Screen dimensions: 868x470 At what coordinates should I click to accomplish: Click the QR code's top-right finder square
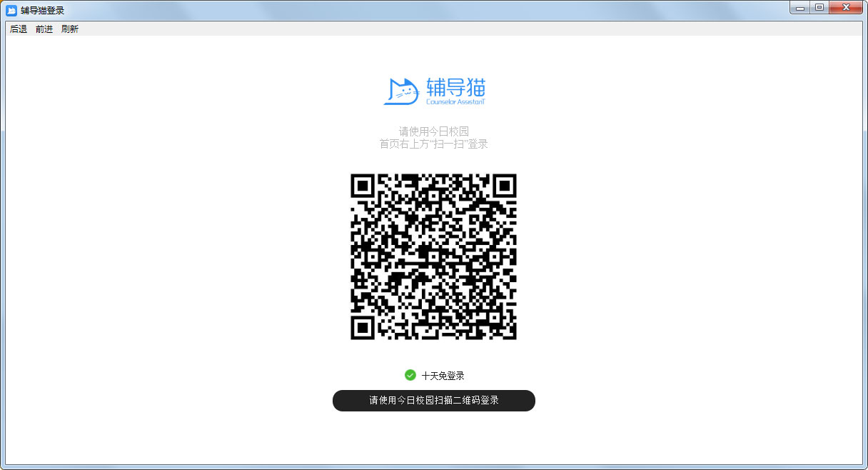coord(504,186)
